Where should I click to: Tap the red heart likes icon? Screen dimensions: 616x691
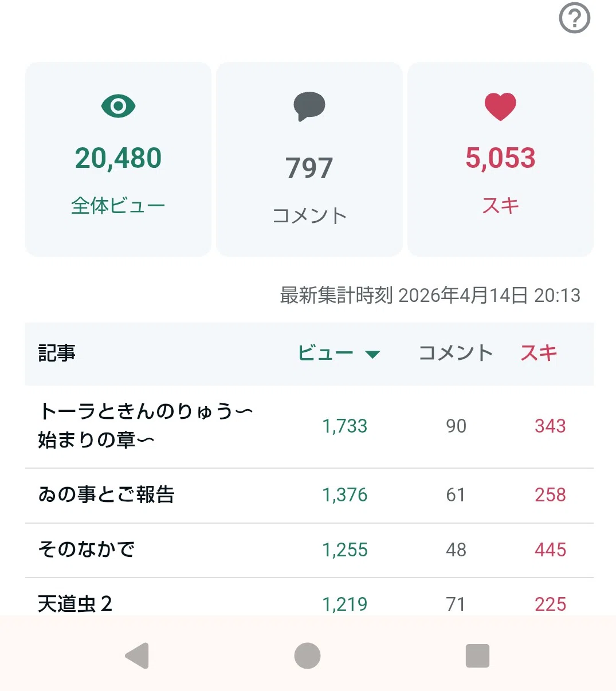click(500, 107)
